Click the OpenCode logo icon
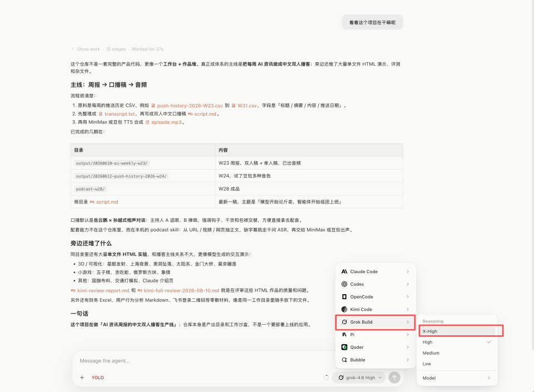534x392 pixels. (344, 297)
